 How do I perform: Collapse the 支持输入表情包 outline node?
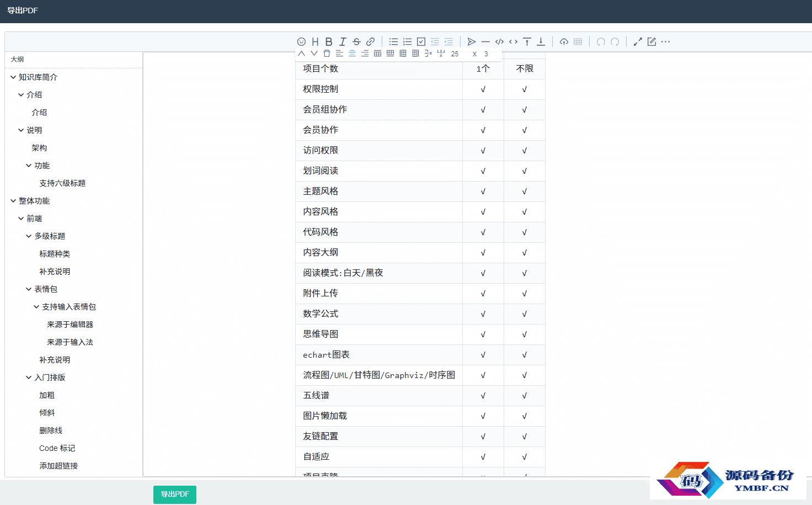point(36,307)
